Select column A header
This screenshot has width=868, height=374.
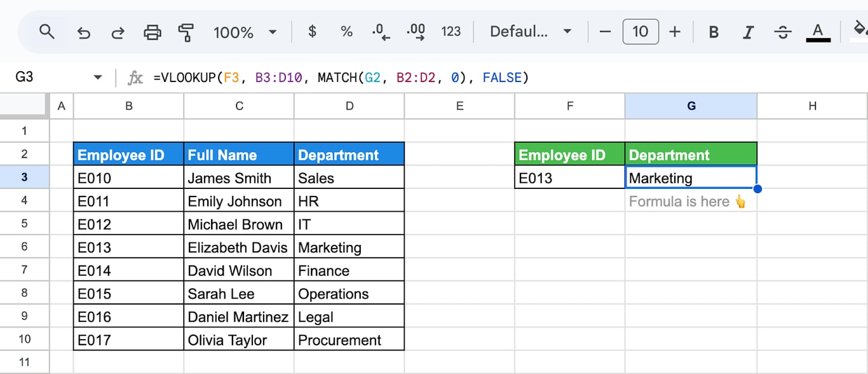(x=61, y=106)
